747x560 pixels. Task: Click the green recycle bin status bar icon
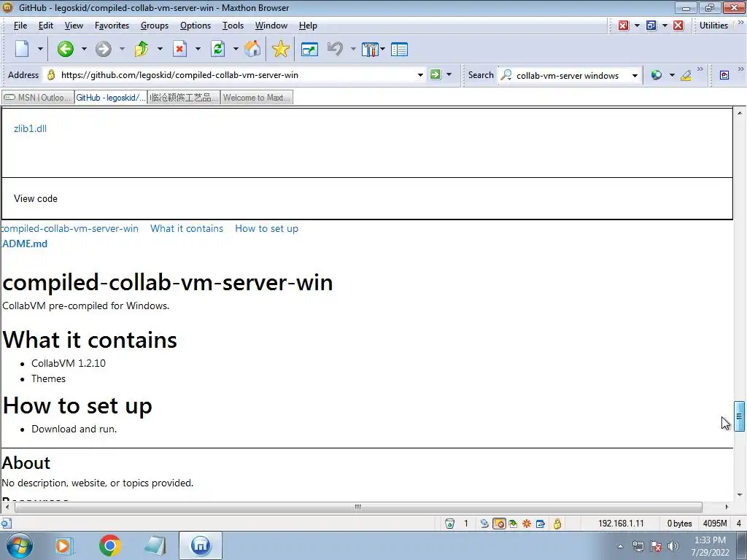(x=449, y=524)
